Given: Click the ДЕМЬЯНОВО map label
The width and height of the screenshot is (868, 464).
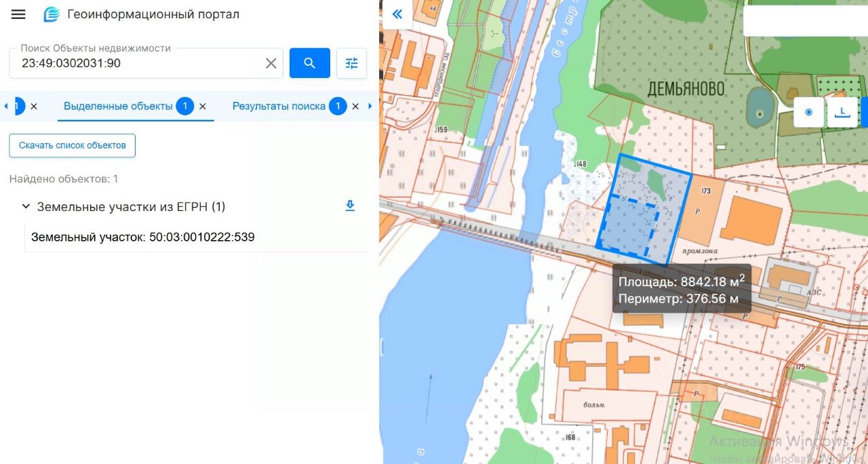Looking at the screenshot, I should click(686, 89).
